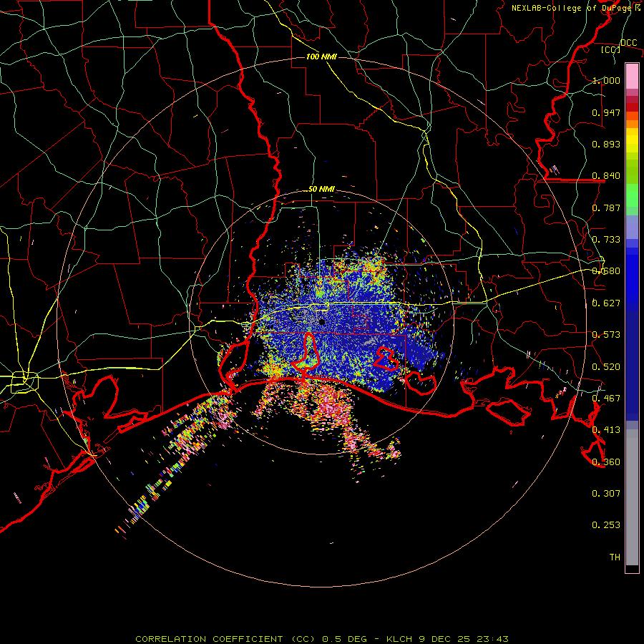Click the 0.520 scale value
Viewport: 644px width, 644px height.
point(606,367)
